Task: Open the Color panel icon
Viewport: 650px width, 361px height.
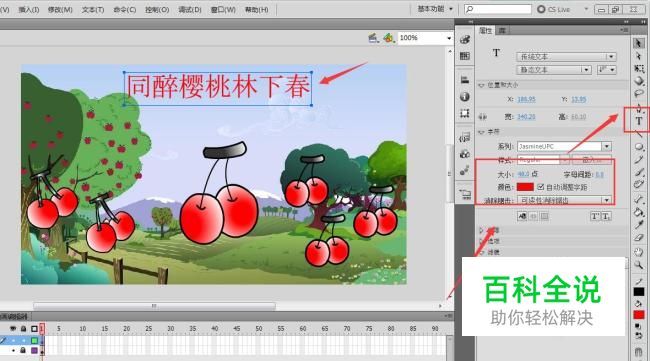Action: [465, 40]
